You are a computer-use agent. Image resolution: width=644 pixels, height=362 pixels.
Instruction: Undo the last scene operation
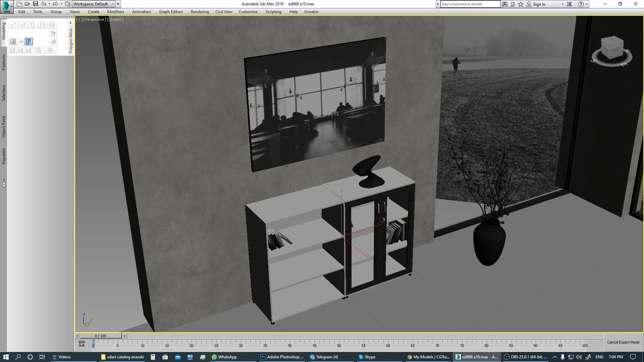click(x=44, y=4)
